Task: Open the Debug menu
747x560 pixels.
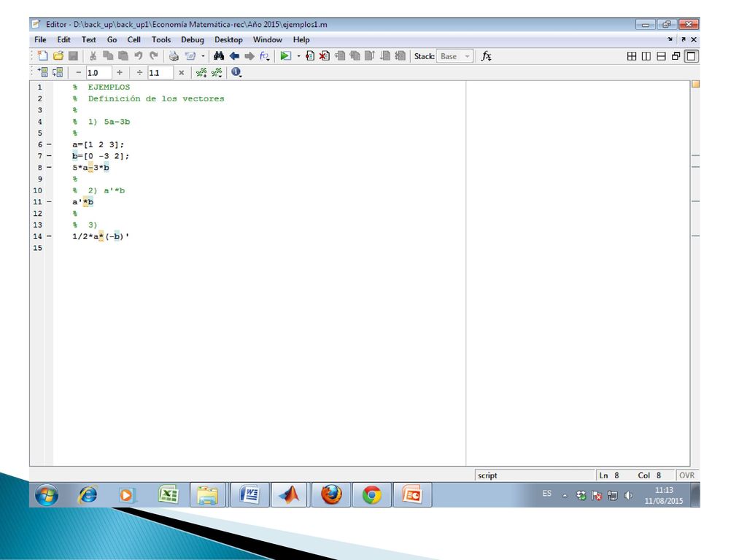Action: (x=192, y=39)
